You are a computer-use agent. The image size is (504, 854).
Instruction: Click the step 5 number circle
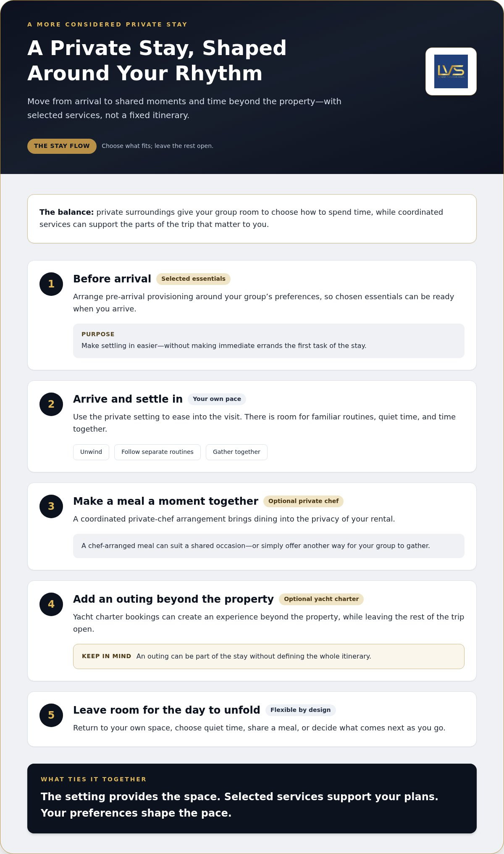51,715
